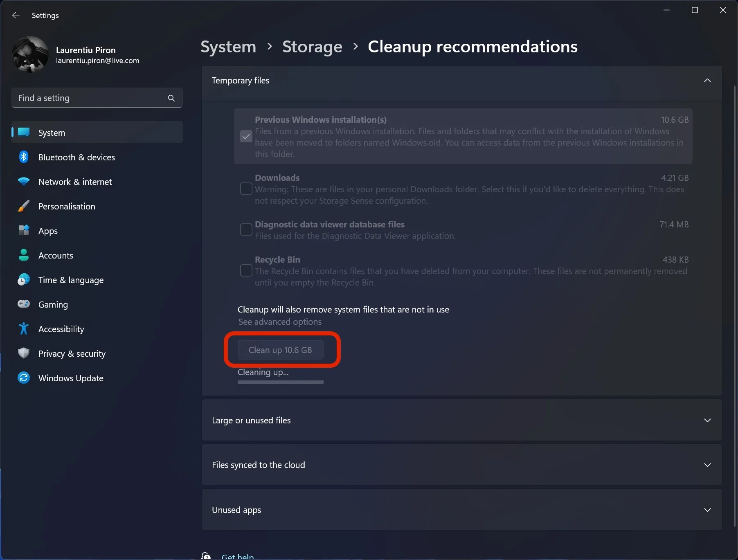
Task: Click the System monitor icon
Action: tap(24, 132)
